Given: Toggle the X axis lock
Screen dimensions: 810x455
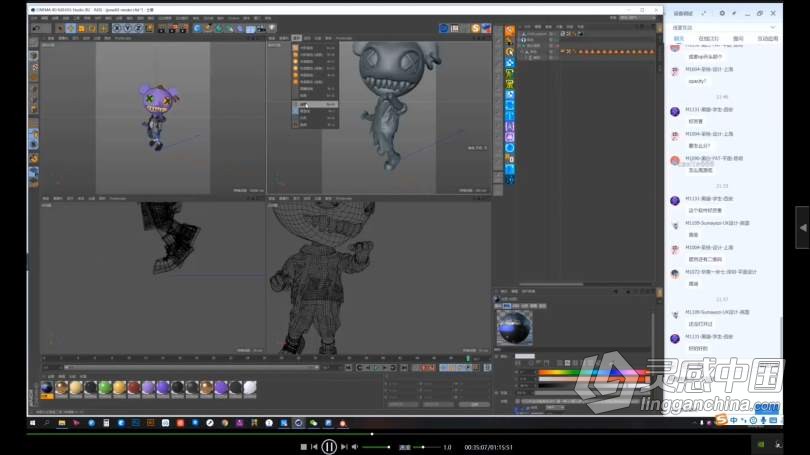Looking at the screenshot, I should pyautogui.click(x=117, y=28).
